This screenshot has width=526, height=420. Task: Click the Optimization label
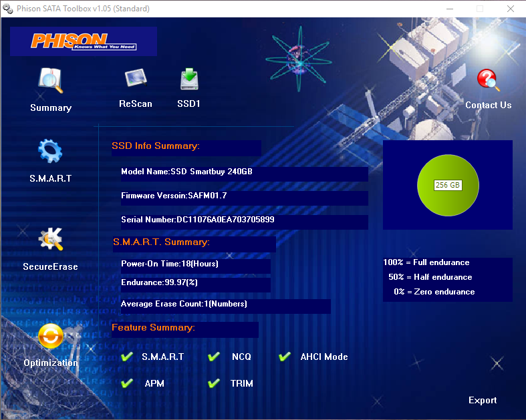coord(51,363)
